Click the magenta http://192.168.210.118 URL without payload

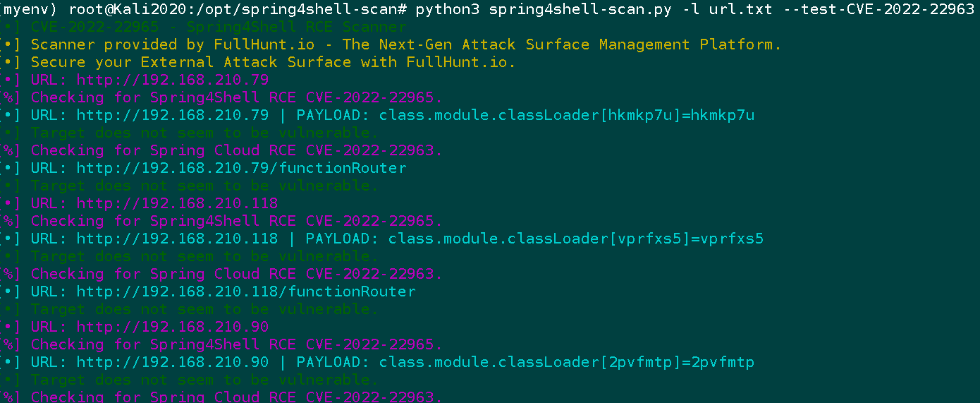tap(177, 203)
